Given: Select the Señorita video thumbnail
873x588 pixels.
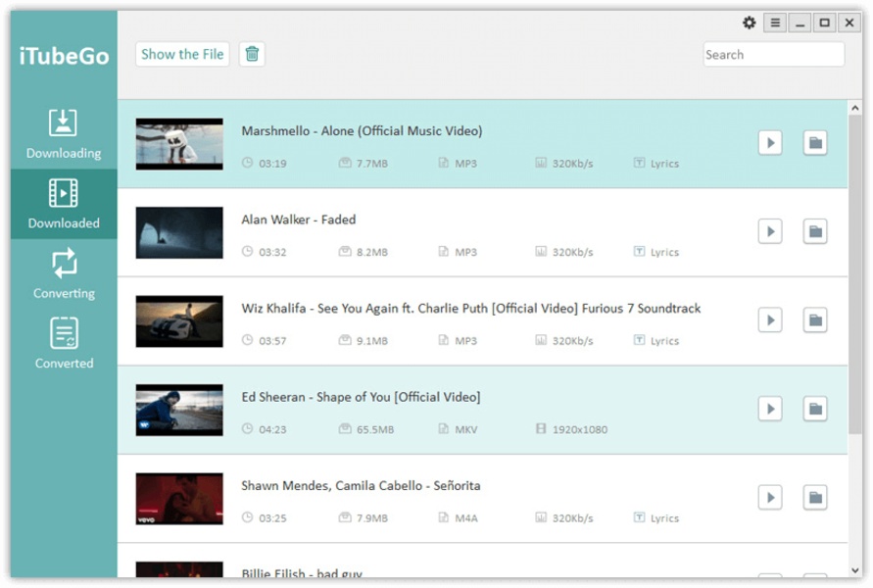Looking at the screenshot, I should point(179,499).
